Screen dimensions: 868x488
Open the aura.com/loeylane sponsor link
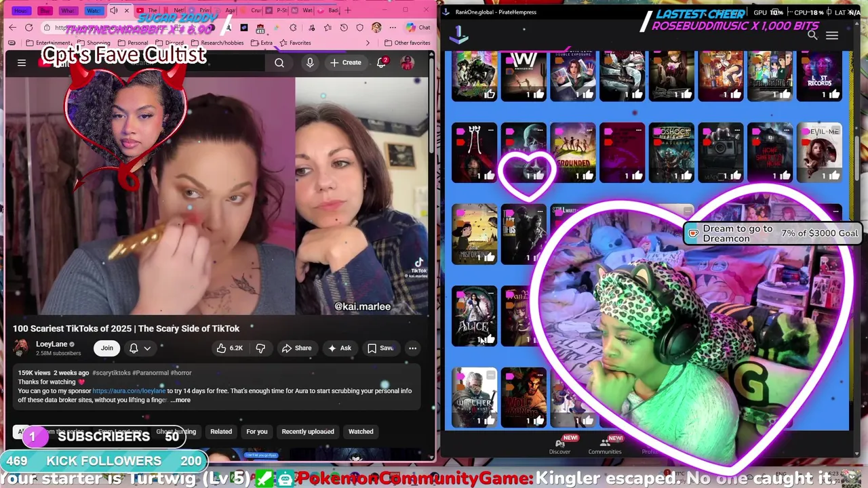pyautogui.click(x=129, y=391)
